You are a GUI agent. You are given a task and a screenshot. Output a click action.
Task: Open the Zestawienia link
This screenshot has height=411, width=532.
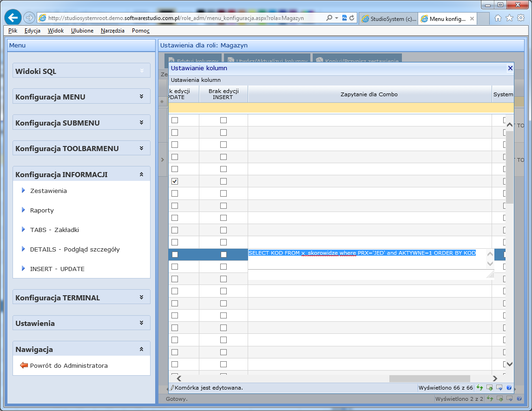click(48, 191)
